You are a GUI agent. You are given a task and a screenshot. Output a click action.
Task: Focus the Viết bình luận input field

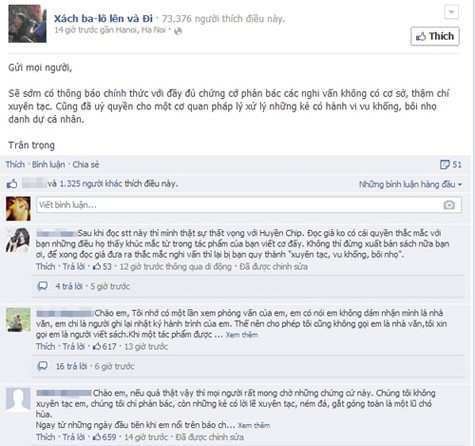pos(249,205)
